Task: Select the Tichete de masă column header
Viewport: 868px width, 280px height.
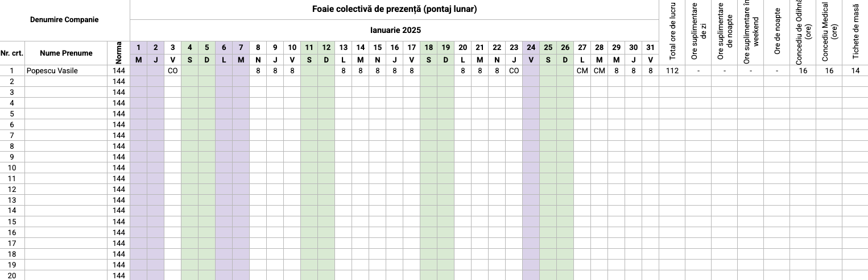Action: (855, 32)
